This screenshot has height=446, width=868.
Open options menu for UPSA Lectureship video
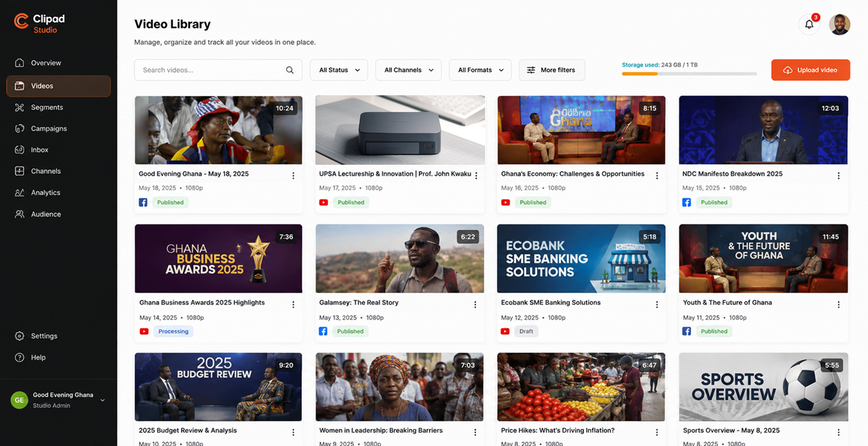click(476, 176)
